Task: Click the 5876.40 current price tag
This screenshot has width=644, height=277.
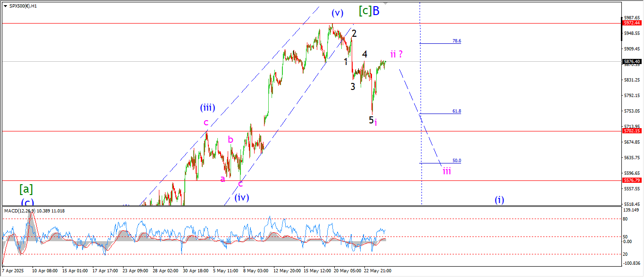Action: (631, 61)
